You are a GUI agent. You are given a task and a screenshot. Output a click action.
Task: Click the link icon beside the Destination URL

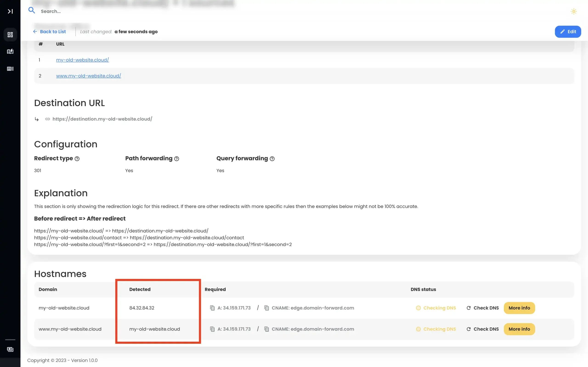48,119
